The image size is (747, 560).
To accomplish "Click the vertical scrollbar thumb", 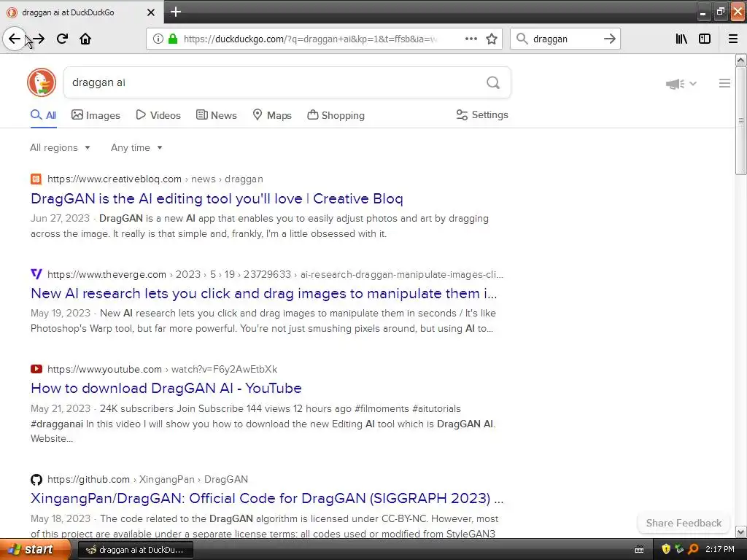I will tap(740, 121).
